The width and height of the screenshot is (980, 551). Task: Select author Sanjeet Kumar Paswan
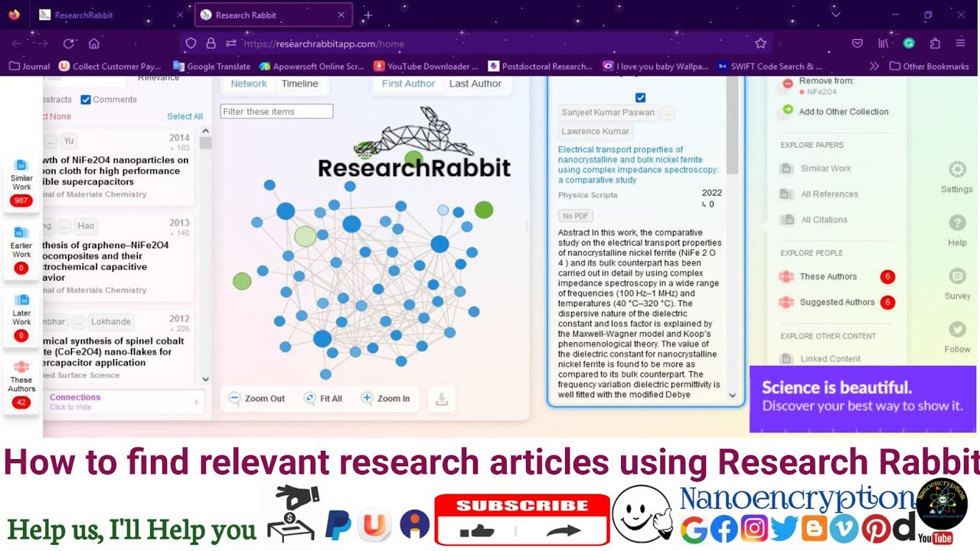pyautogui.click(x=608, y=112)
